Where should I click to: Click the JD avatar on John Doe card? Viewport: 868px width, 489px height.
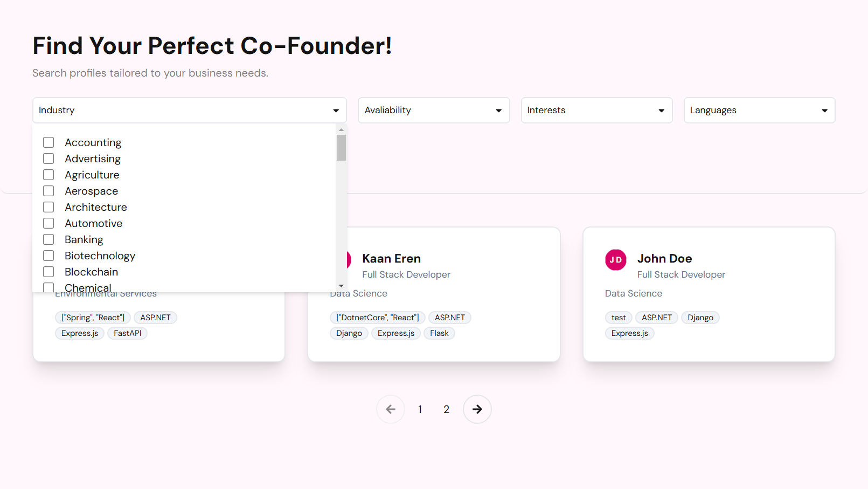coord(615,260)
